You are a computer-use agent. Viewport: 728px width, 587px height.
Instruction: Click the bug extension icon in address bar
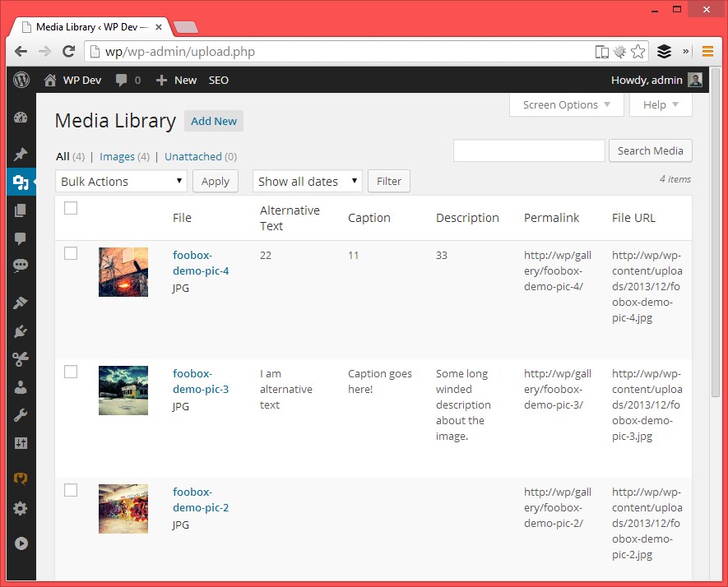(619, 52)
